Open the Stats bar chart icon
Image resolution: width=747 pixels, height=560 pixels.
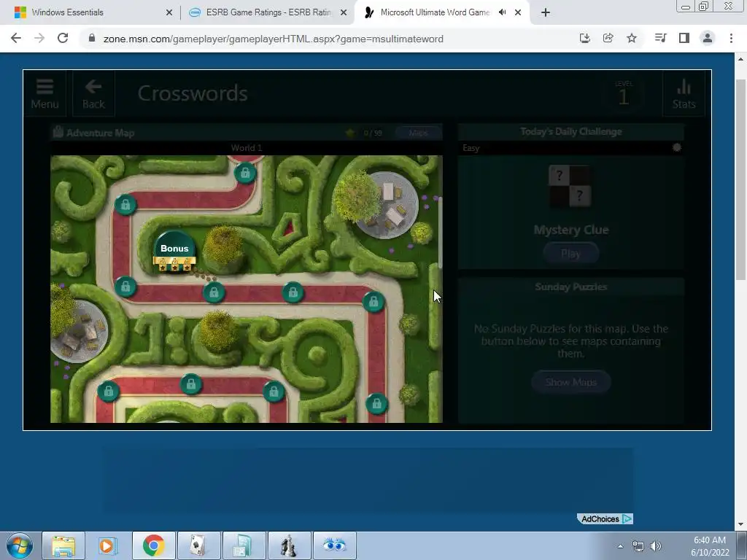point(684,93)
